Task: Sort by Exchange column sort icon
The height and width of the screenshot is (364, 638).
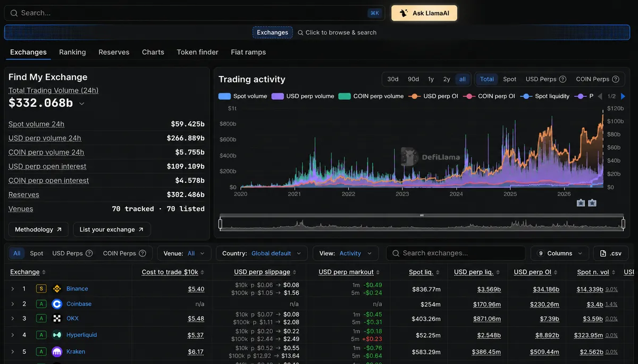Action: click(x=44, y=272)
